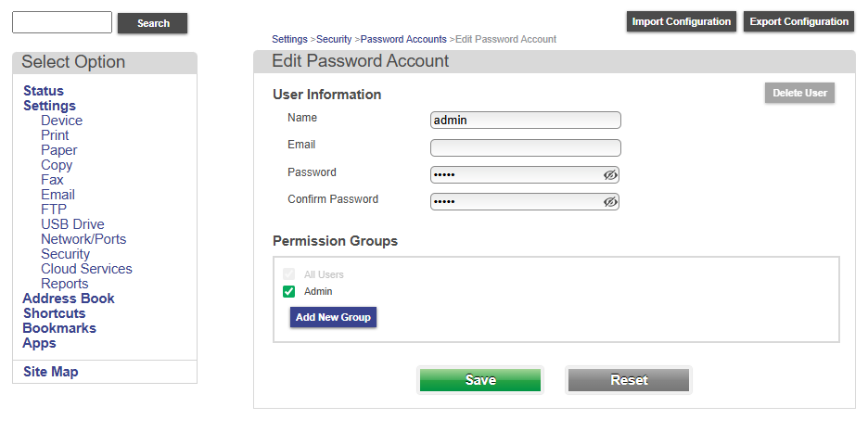
Task: Open Import Configuration
Action: (682, 21)
